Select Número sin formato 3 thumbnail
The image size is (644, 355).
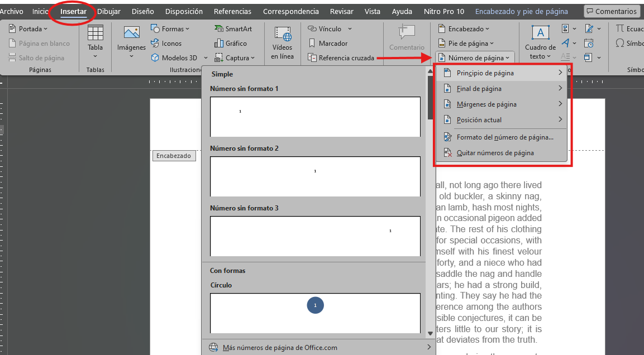(315, 237)
